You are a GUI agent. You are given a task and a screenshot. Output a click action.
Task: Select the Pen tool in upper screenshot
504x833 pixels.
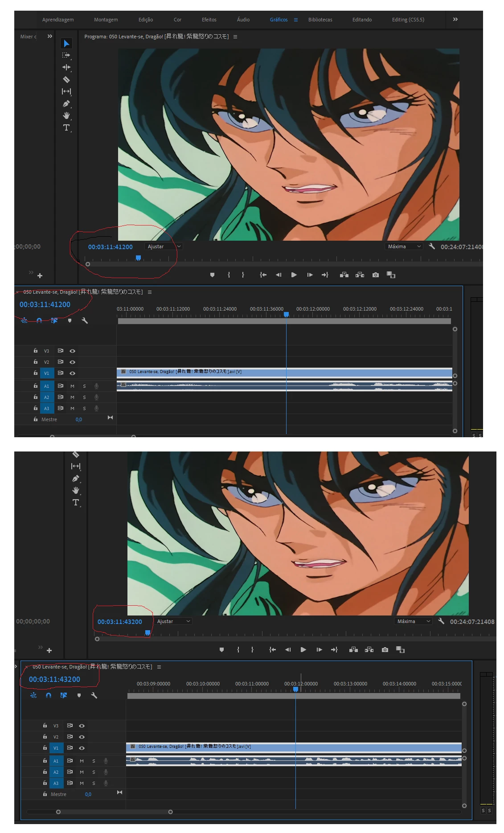pyautogui.click(x=66, y=103)
